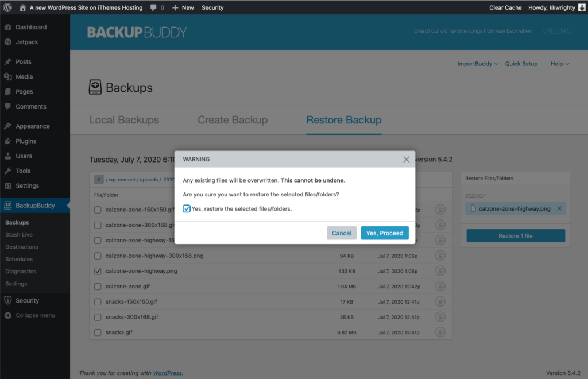Click the home icon for the site name
The width and height of the screenshot is (588, 379).
[x=22, y=7]
